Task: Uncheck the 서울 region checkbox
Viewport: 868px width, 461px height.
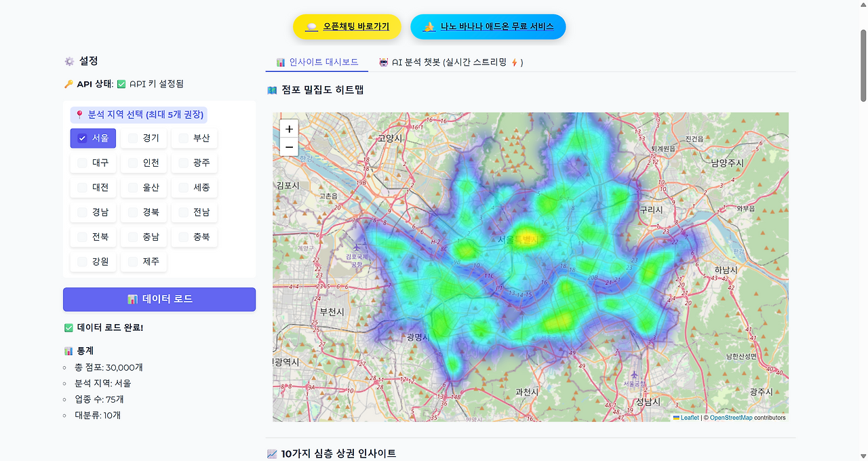Action: 82,138
